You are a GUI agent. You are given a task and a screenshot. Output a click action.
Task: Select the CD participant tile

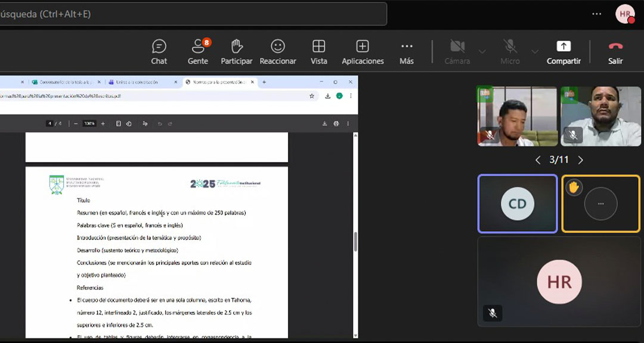point(518,204)
